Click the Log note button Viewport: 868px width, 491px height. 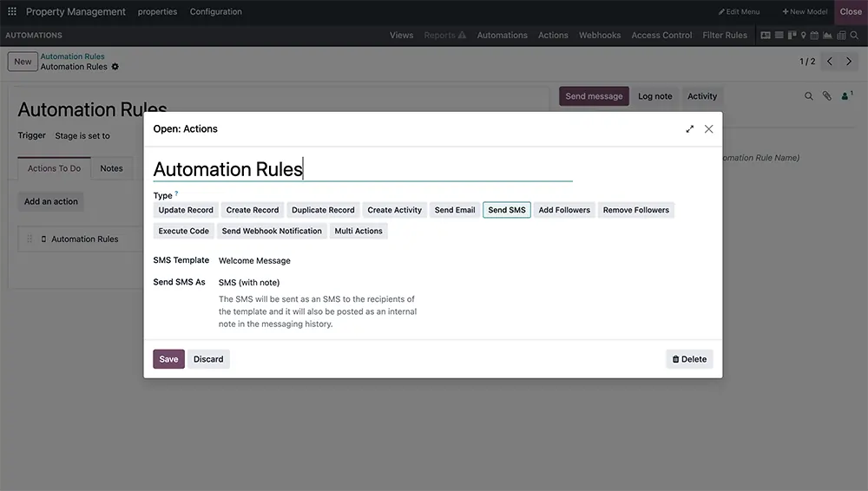point(654,96)
